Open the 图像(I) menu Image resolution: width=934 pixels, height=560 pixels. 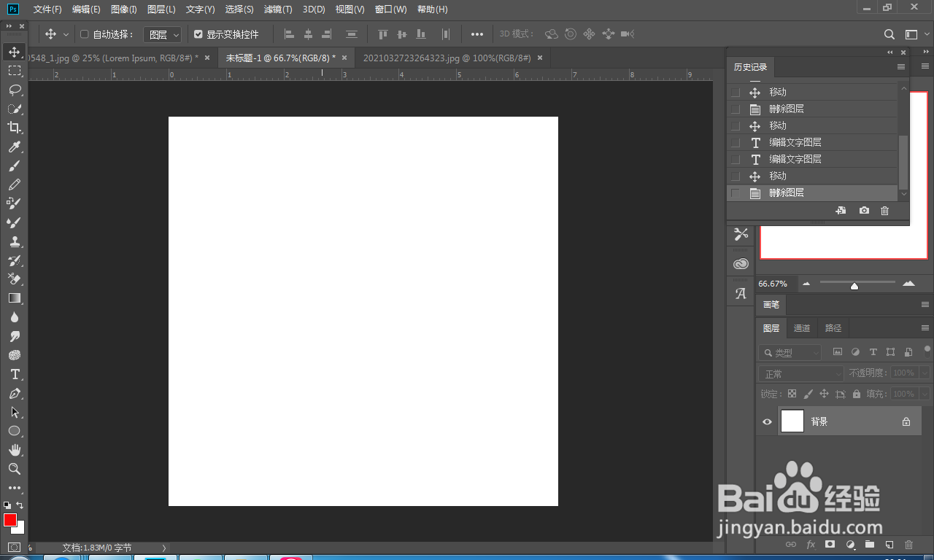pyautogui.click(x=124, y=9)
